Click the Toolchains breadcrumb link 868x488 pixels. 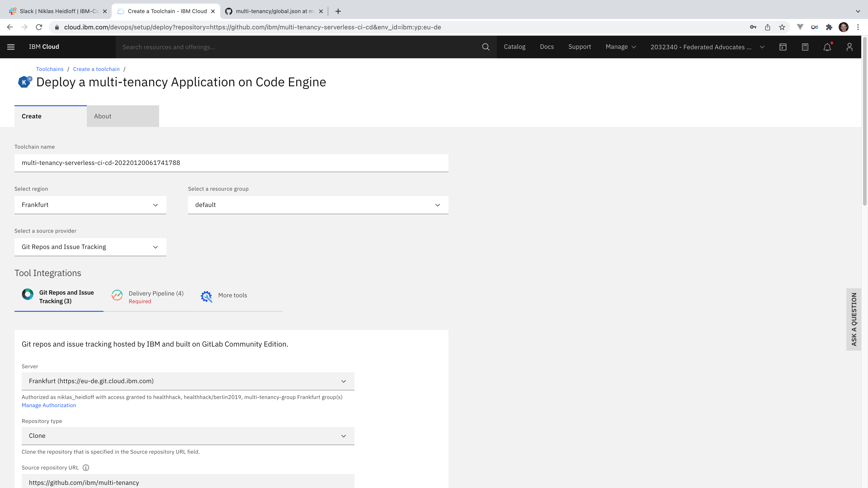coord(50,69)
